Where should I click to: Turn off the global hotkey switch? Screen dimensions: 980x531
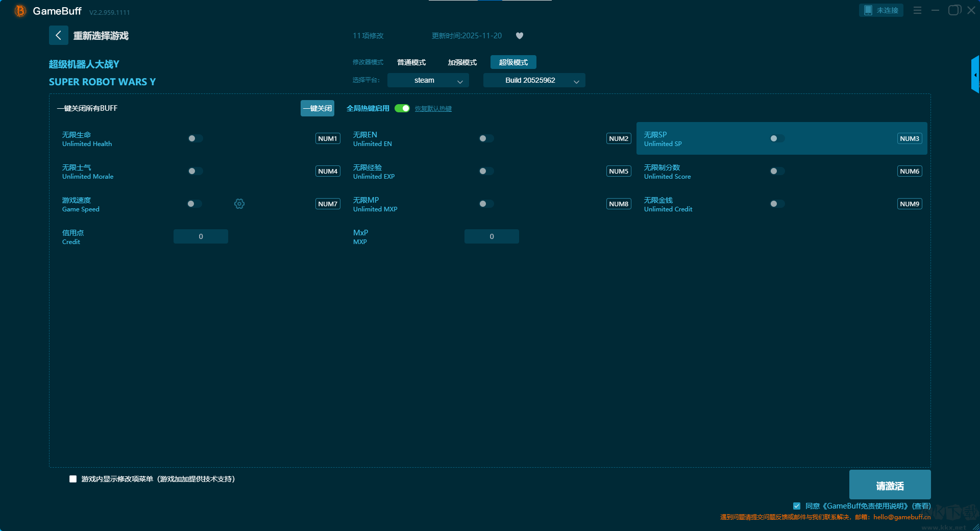pyautogui.click(x=402, y=108)
